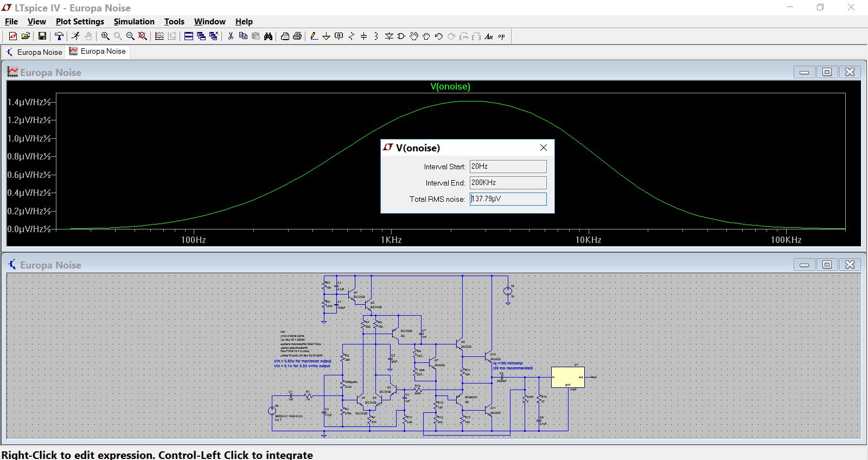Place a ground symbol

point(326,36)
